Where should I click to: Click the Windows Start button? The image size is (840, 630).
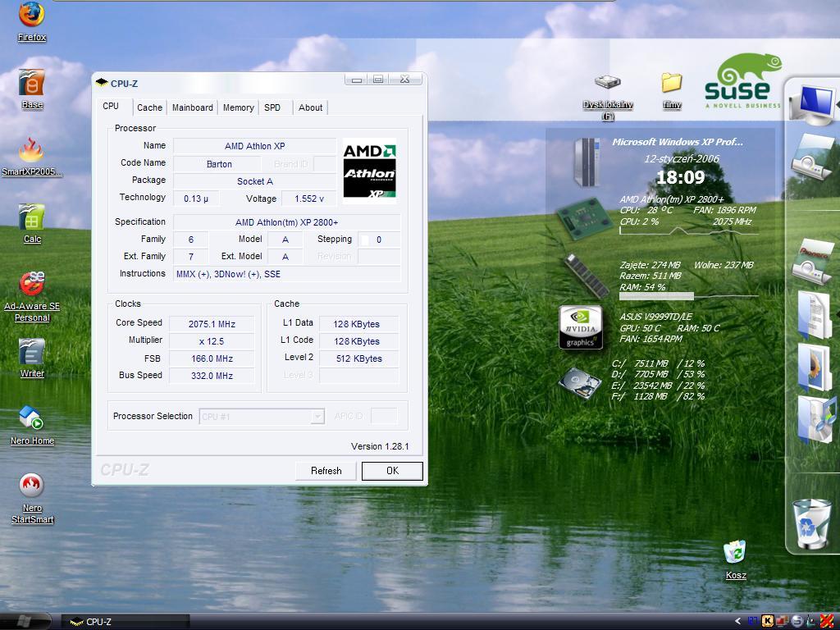[x=25, y=622]
